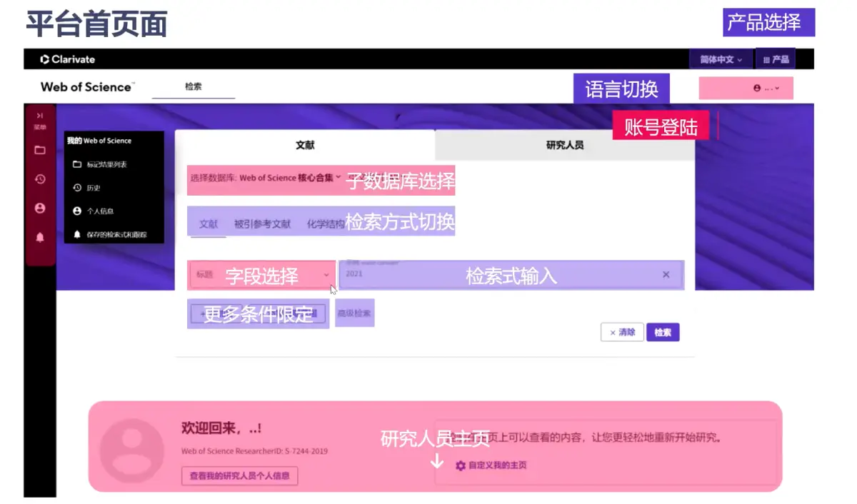Click the researcher avatar in the welcome card
Viewport: 857px width, 504px height.
click(131, 450)
